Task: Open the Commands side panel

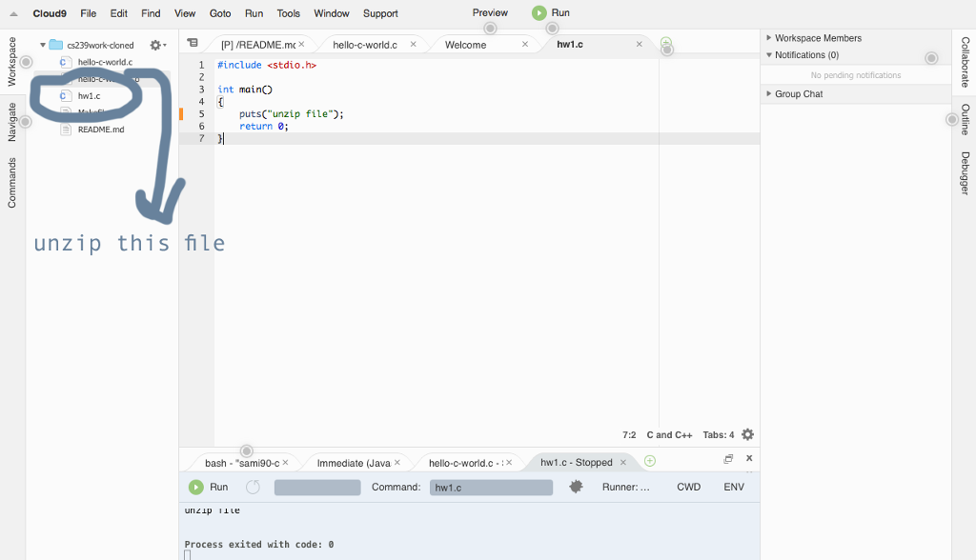Action: [x=11, y=183]
